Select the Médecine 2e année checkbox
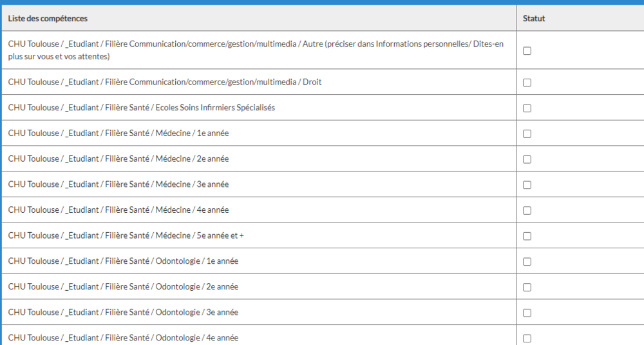Viewport: 644px width, 345px height. [527, 159]
